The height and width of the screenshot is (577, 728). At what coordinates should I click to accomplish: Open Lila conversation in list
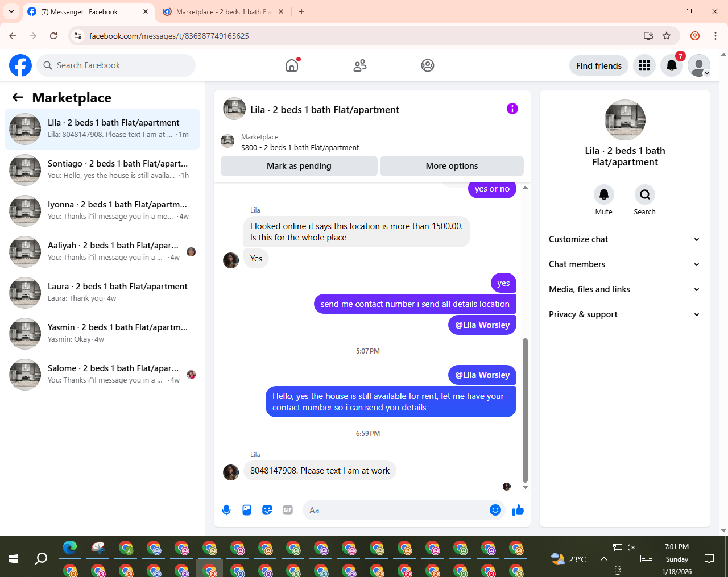click(x=102, y=129)
